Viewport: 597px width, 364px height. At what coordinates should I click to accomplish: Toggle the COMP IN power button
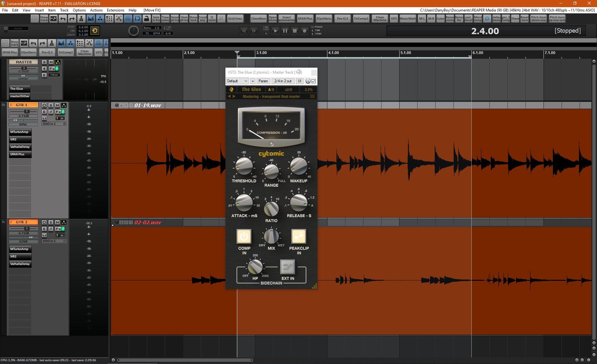pos(244,237)
